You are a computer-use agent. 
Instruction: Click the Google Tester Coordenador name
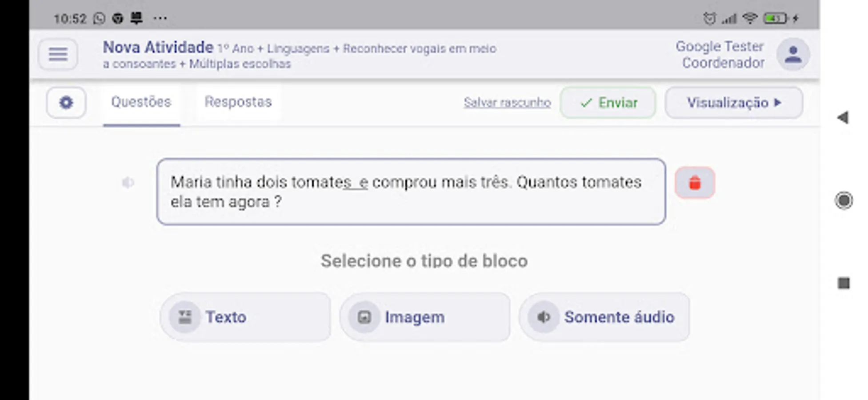(720, 55)
